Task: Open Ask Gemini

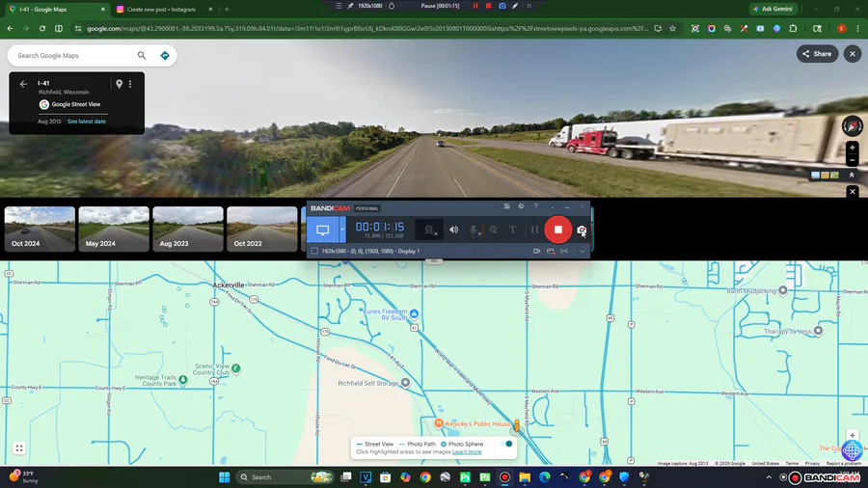Action: [773, 9]
